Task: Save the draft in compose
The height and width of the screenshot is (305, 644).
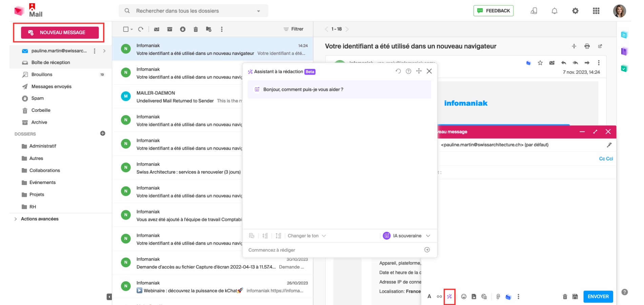Action: pyautogui.click(x=575, y=297)
